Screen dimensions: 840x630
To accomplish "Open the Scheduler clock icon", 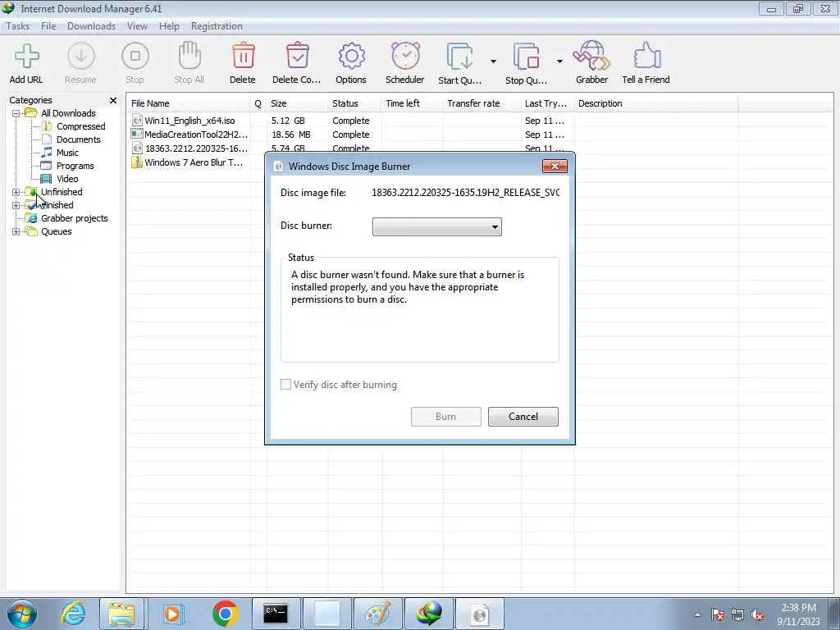I will pyautogui.click(x=405, y=56).
